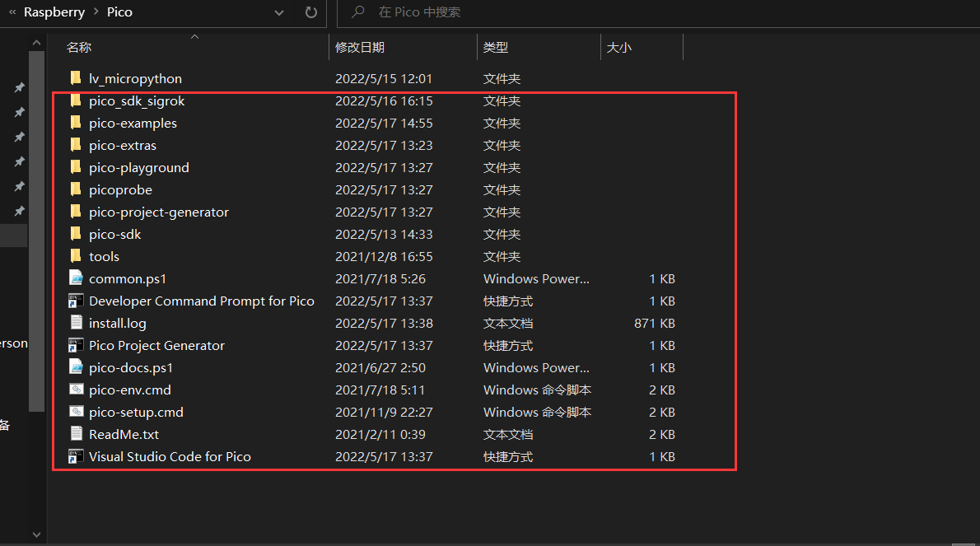The height and width of the screenshot is (546, 980).
Task: Sort by the 修改日期 column header
Action: point(359,48)
